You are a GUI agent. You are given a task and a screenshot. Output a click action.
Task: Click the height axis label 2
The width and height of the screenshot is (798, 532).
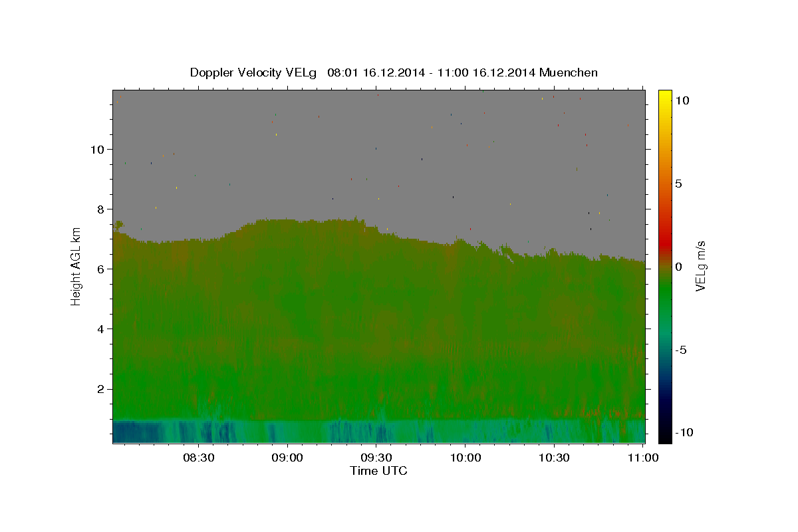tap(101, 389)
